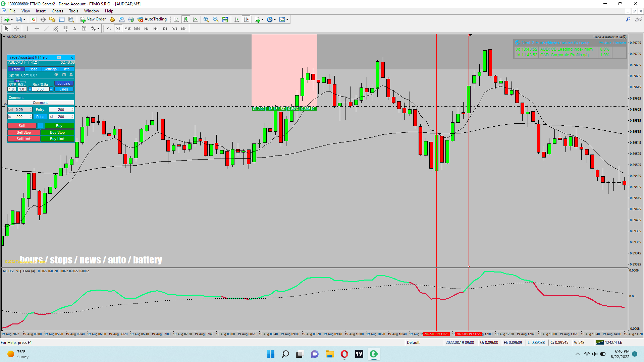Click the Comment input field

tap(40, 103)
